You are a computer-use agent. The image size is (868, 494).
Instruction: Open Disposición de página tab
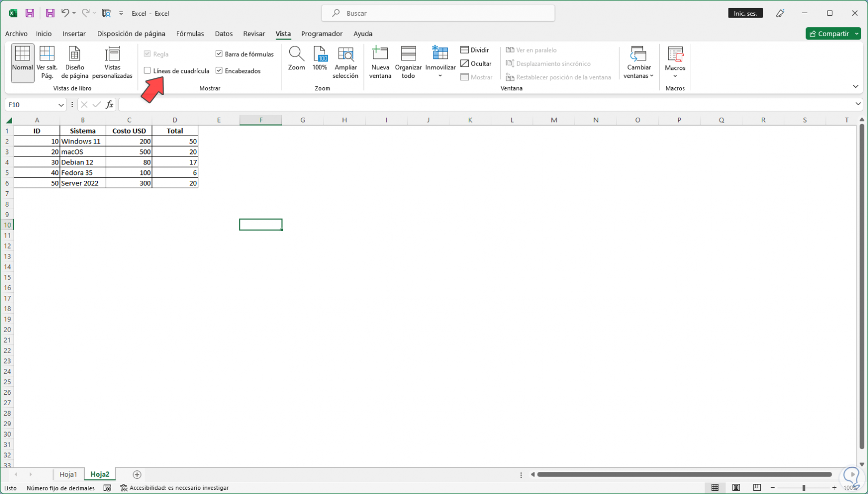tap(131, 34)
